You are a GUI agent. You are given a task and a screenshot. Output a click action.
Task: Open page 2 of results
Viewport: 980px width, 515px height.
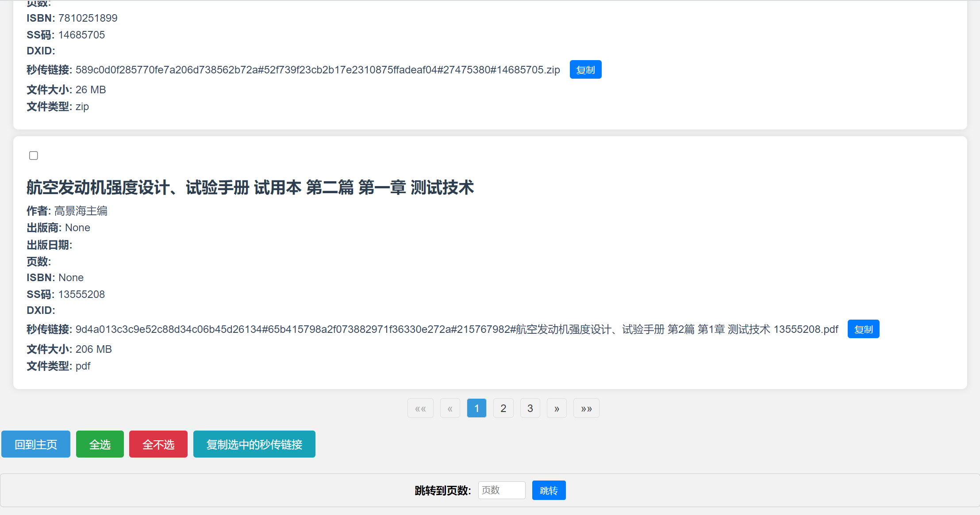coord(503,408)
